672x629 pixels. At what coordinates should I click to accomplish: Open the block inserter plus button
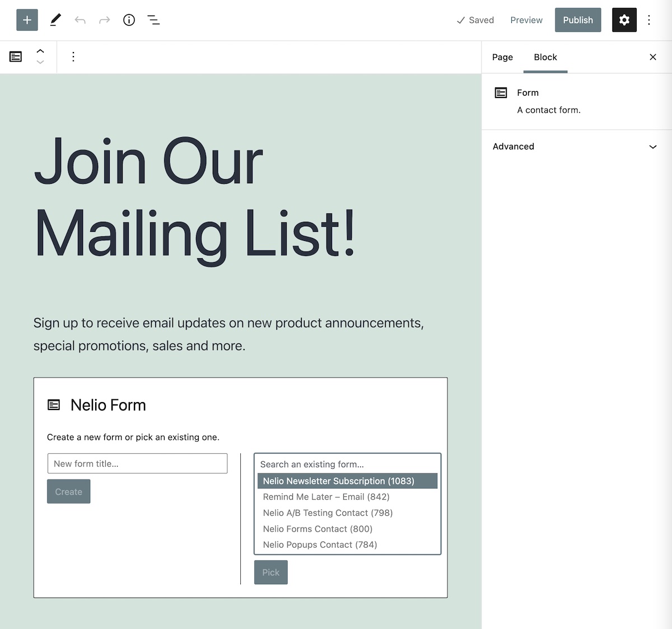tap(27, 20)
